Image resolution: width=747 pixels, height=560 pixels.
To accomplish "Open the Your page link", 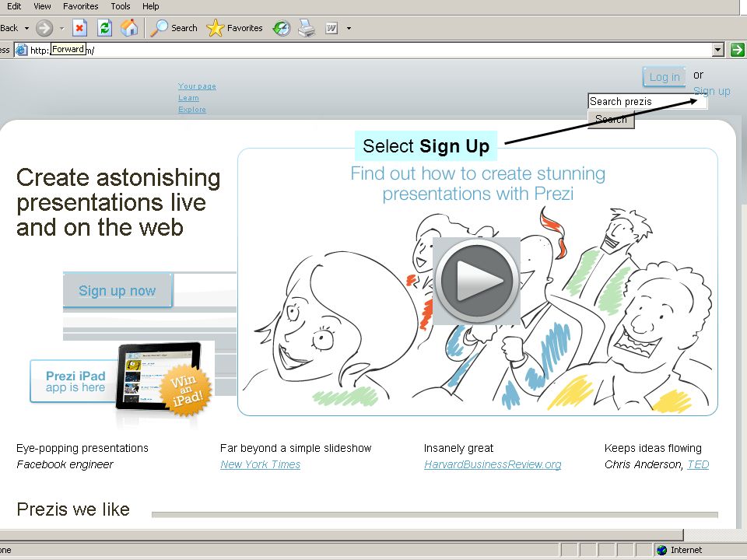I will click(197, 86).
